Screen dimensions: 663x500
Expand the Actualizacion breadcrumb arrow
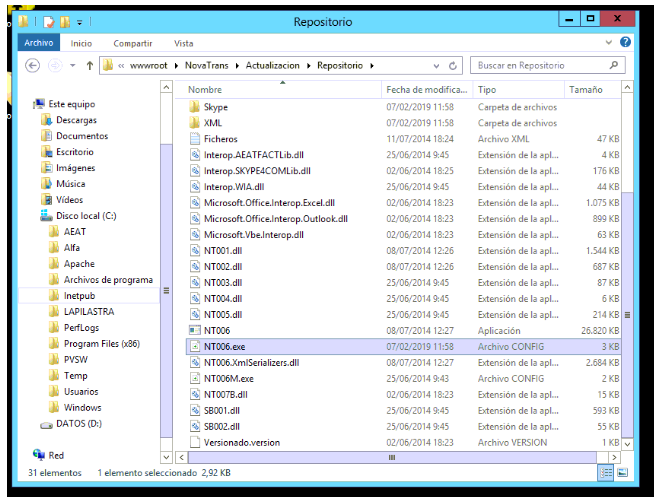pos(308,66)
